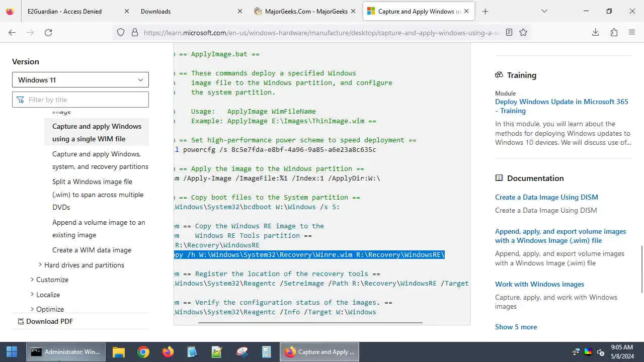The height and width of the screenshot is (362, 644).
Task: Click the highlighted xcopy Winre.wim line
Action: point(309,255)
